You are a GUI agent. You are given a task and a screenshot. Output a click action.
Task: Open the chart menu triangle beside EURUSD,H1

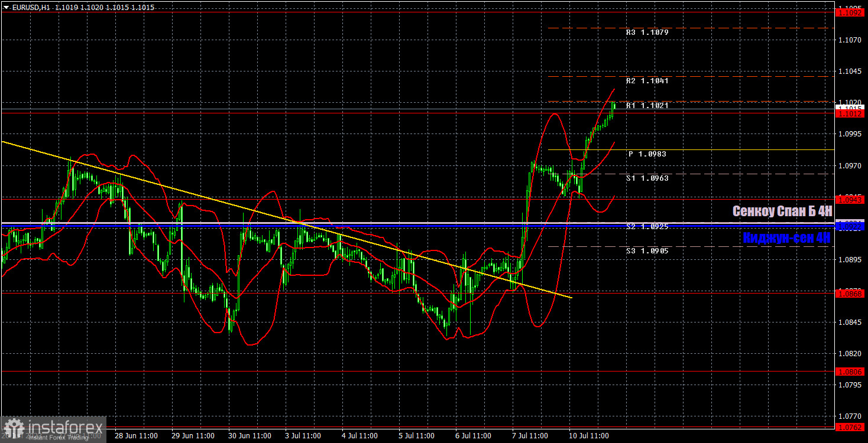5,8
